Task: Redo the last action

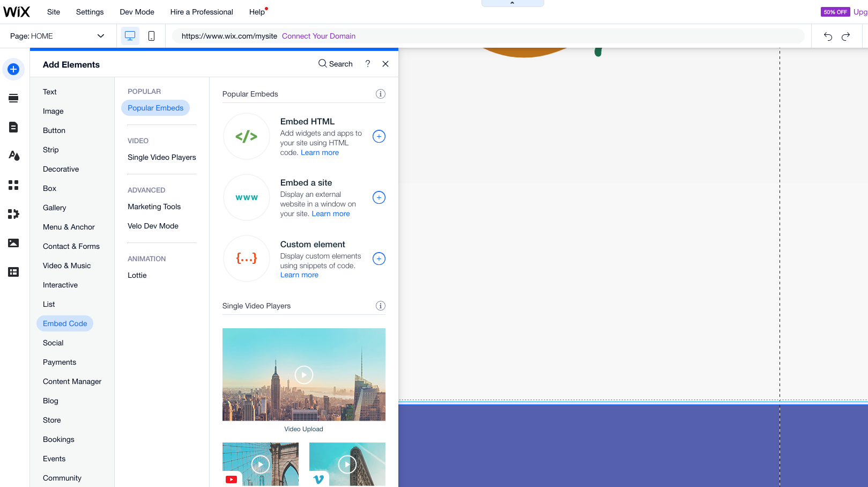Action: tap(846, 36)
